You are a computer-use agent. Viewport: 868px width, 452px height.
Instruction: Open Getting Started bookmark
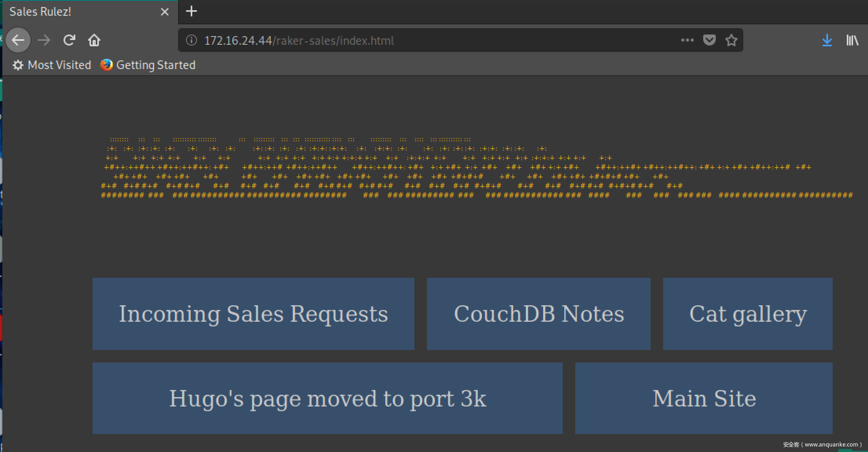point(148,65)
